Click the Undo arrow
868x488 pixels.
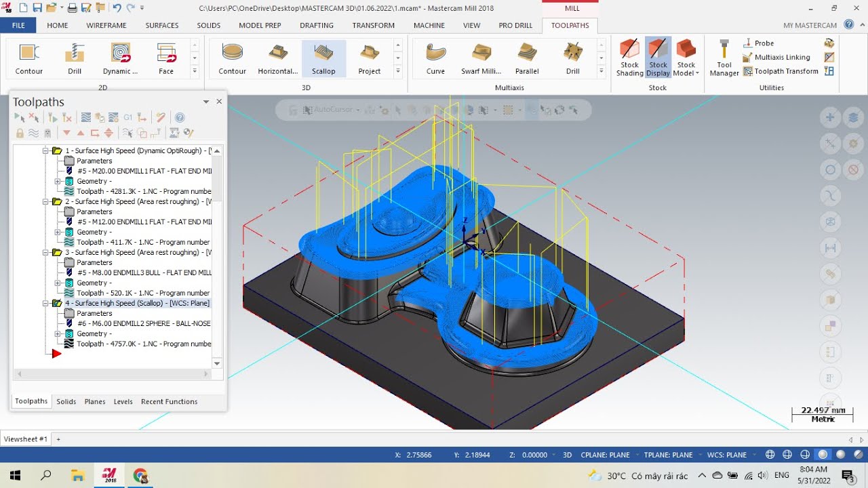(117, 8)
